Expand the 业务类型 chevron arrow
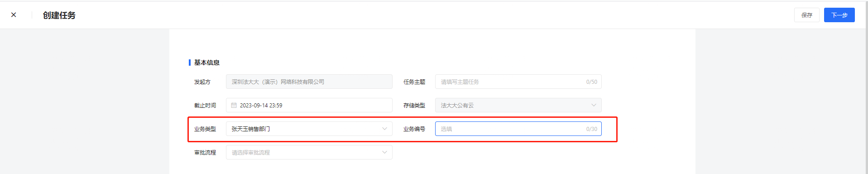This screenshot has width=868, height=174. 384,129
